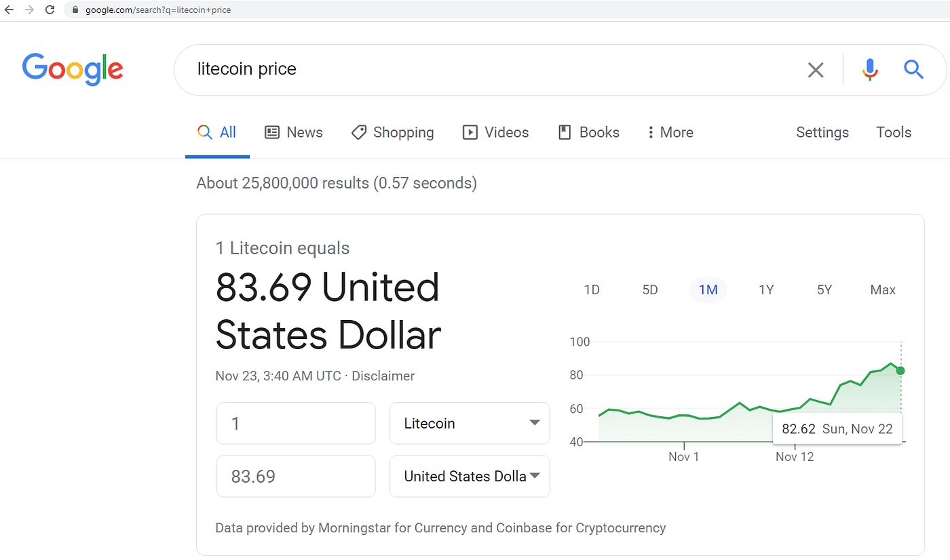Click the 82.62 Sun, Nov 22 tooltip
Viewport: 950px width, 560px height.
(x=837, y=428)
